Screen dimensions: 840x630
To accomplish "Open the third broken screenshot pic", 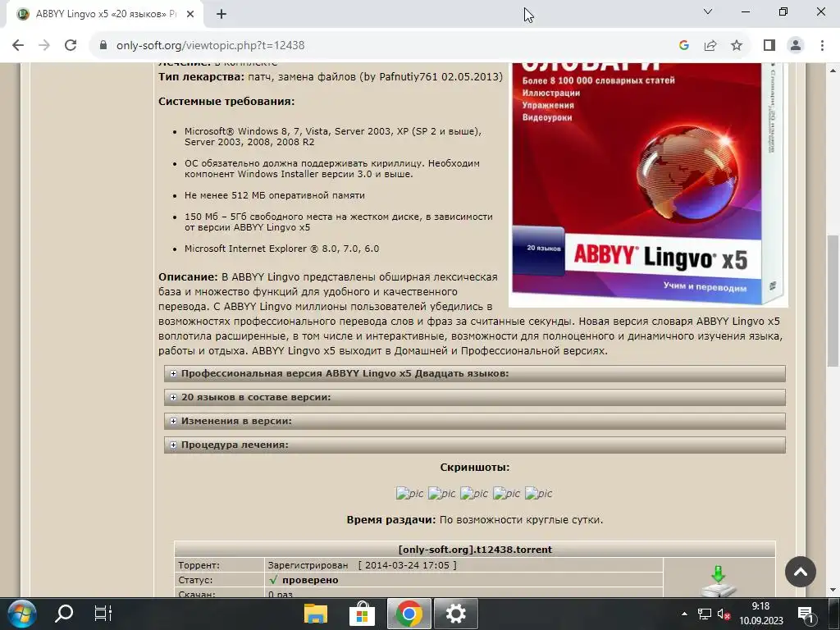I will coord(474,493).
